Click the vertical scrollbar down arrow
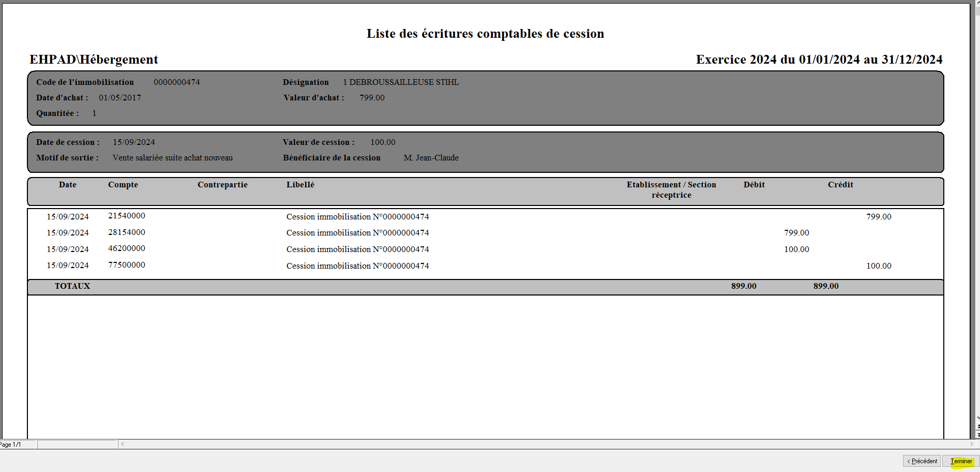Viewport: 980px width, 472px height. coord(977,418)
